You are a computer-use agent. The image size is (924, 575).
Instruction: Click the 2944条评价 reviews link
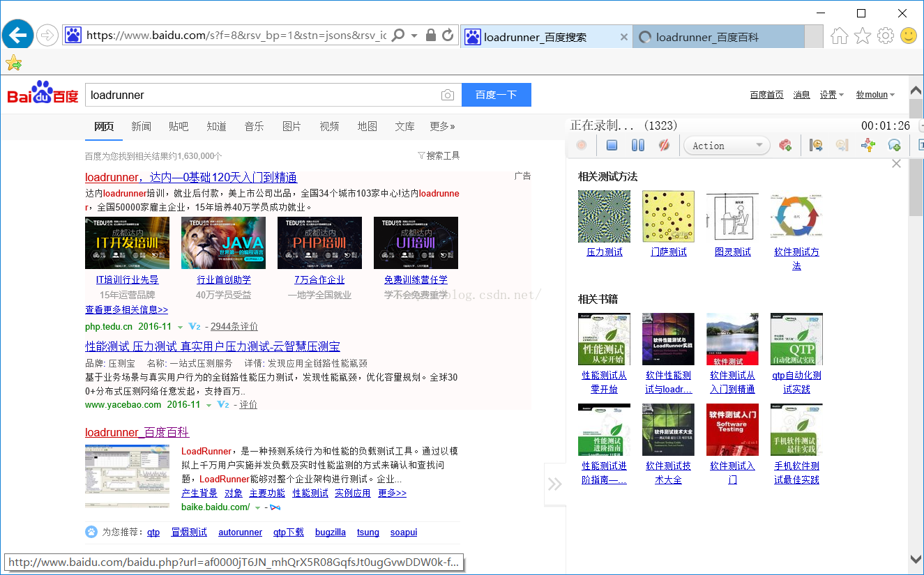[234, 326]
